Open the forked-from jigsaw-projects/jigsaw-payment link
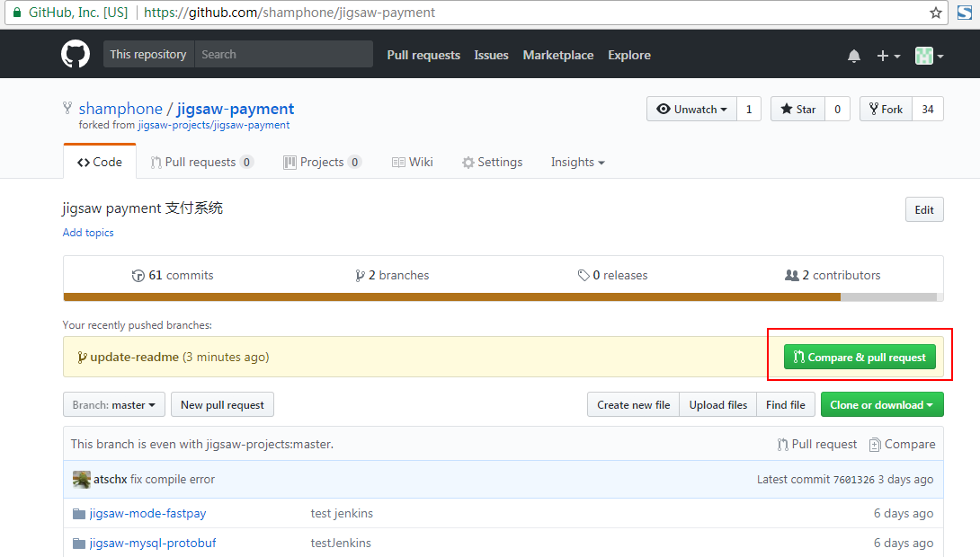The image size is (980, 557). pos(214,125)
